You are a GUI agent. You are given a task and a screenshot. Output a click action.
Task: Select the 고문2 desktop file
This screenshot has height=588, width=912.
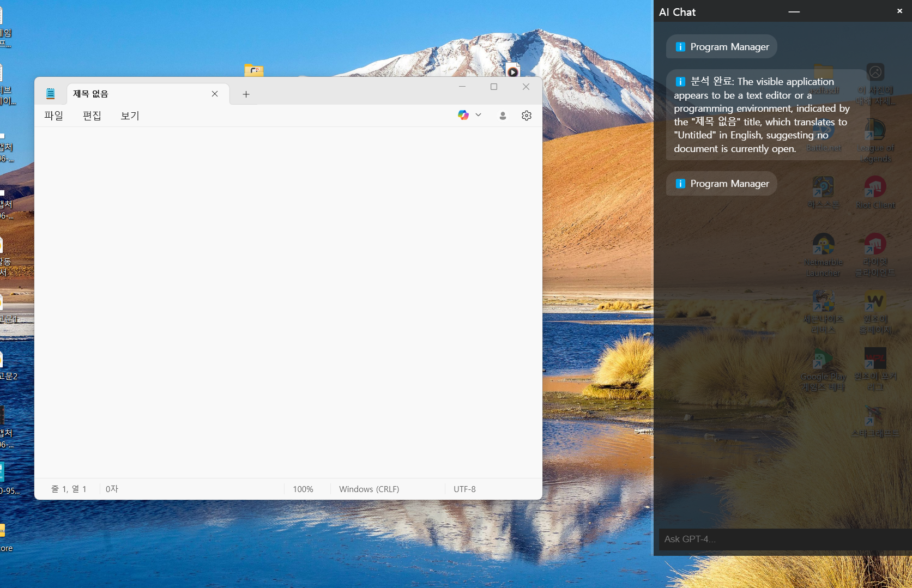click(8, 365)
